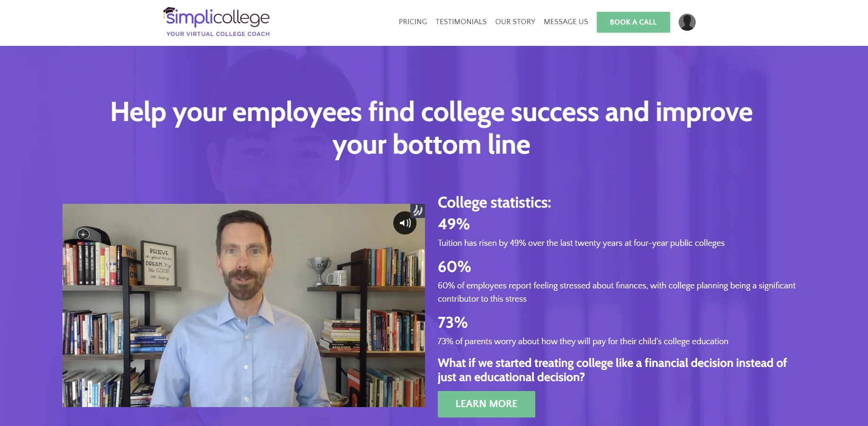The image size is (868, 426).
Task: Click the 73% statistic figure
Action: [x=452, y=322]
